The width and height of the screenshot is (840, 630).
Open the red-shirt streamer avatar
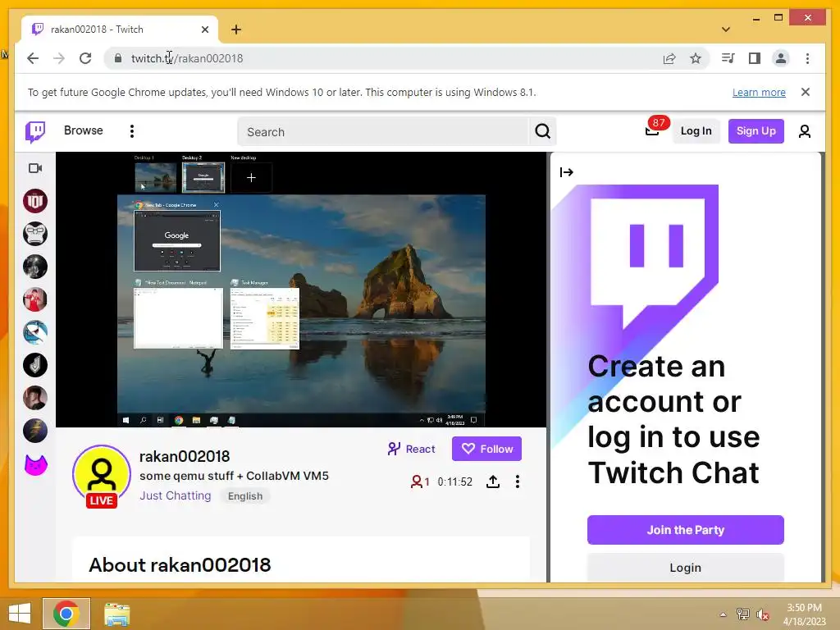point(35,299)
